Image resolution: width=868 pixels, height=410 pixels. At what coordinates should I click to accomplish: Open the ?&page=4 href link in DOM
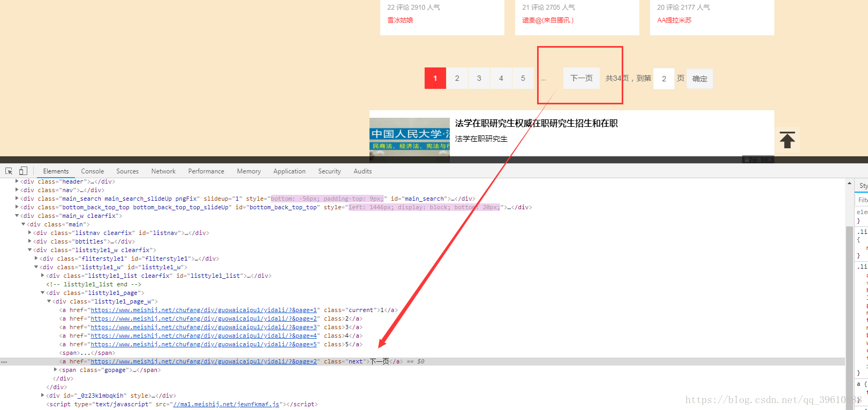tap(204, 336)
